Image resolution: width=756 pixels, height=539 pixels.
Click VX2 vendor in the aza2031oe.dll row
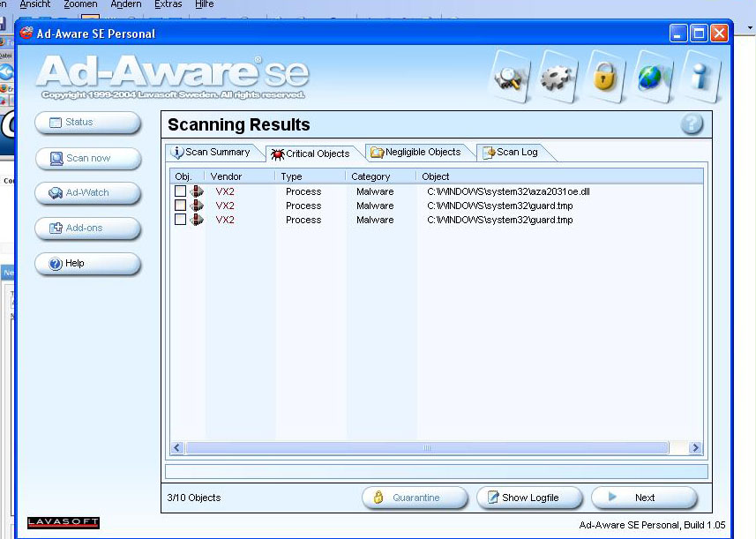(x=225, y=191)
